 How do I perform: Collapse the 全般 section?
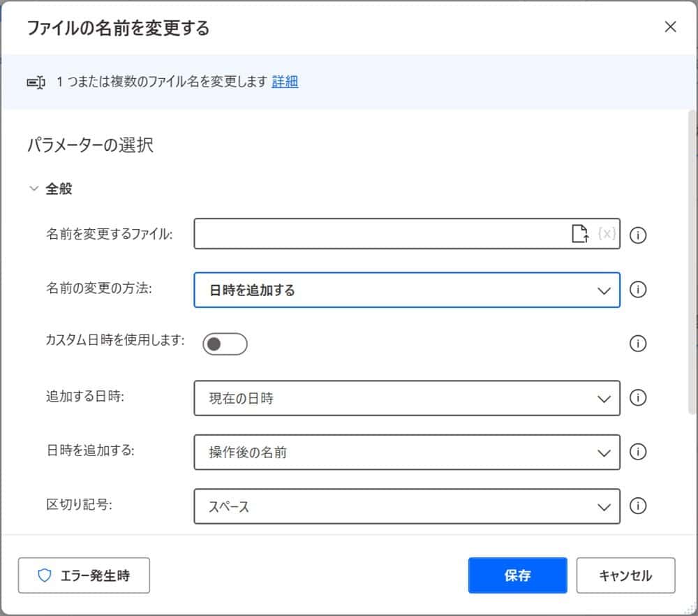tap(33, 187)
